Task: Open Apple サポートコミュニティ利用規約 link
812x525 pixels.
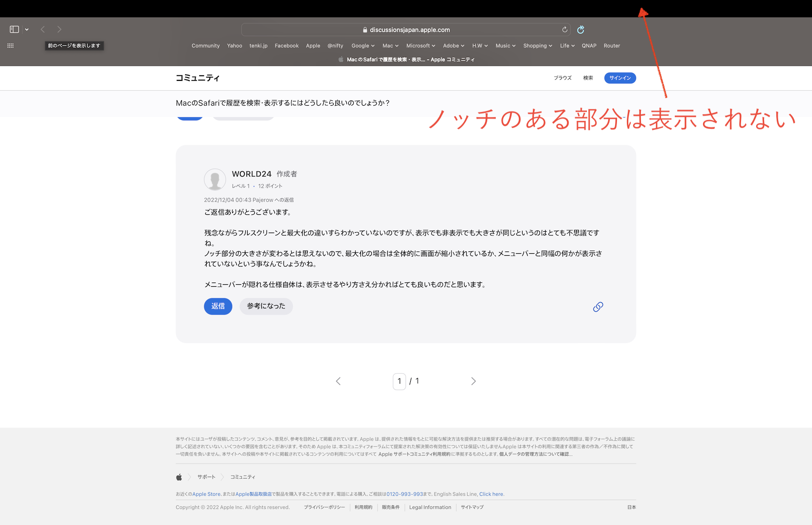Action: click(x=414, y=454)
